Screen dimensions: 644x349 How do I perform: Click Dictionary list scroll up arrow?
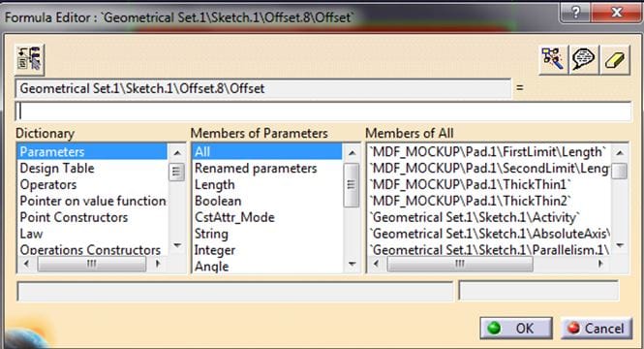point(177,153)
